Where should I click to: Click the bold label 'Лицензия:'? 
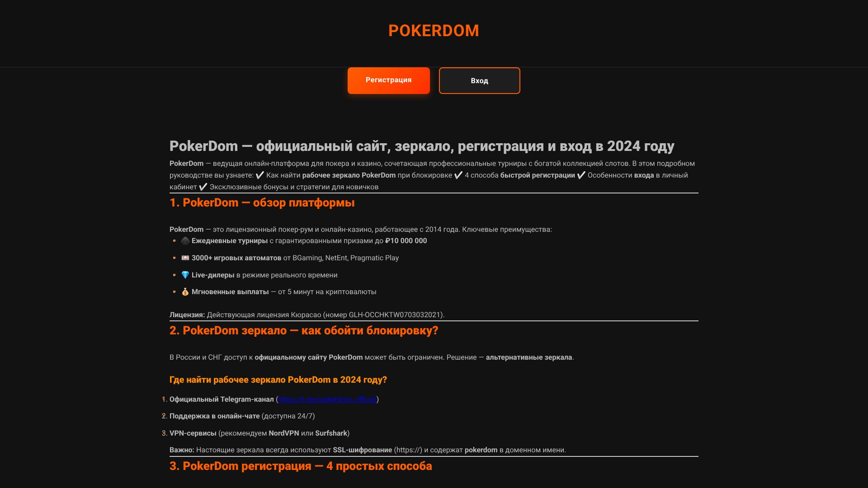coord(187,315)
